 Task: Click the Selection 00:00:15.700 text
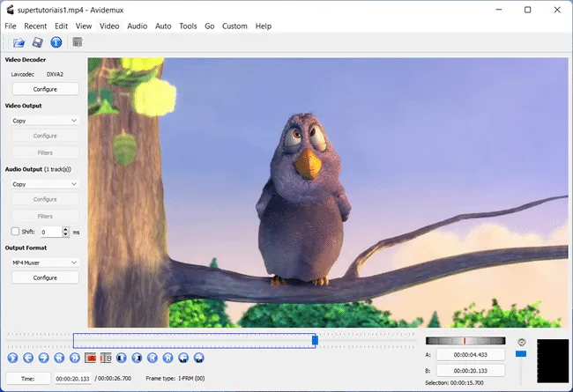click(454, 383)
